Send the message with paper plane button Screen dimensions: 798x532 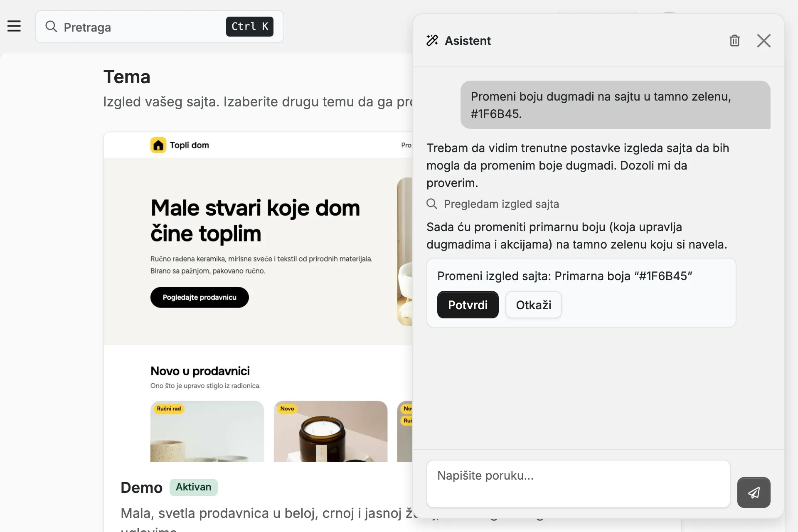click(754, 493)
